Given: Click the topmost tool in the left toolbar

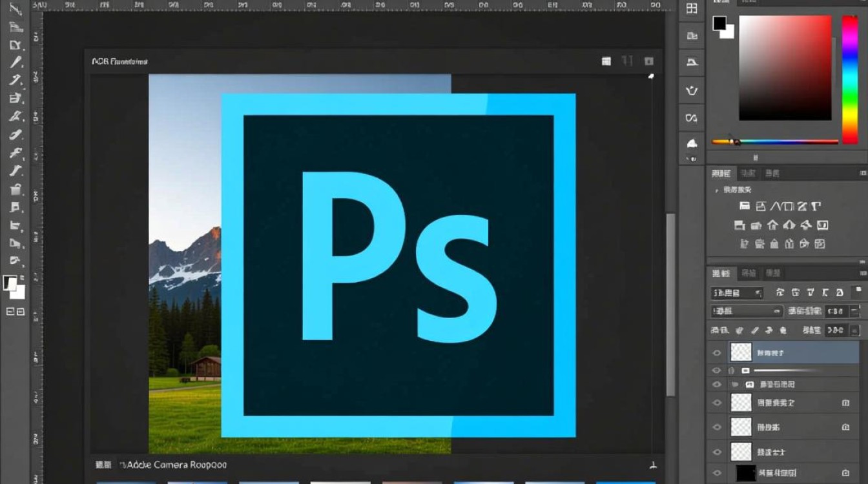Looking at the screenshot, I should click(x=15, y=9).
